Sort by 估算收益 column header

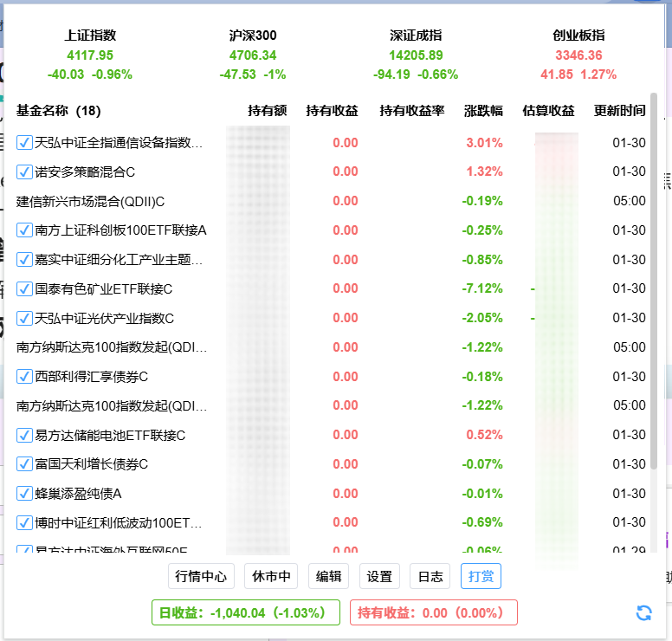click(548, 111)
